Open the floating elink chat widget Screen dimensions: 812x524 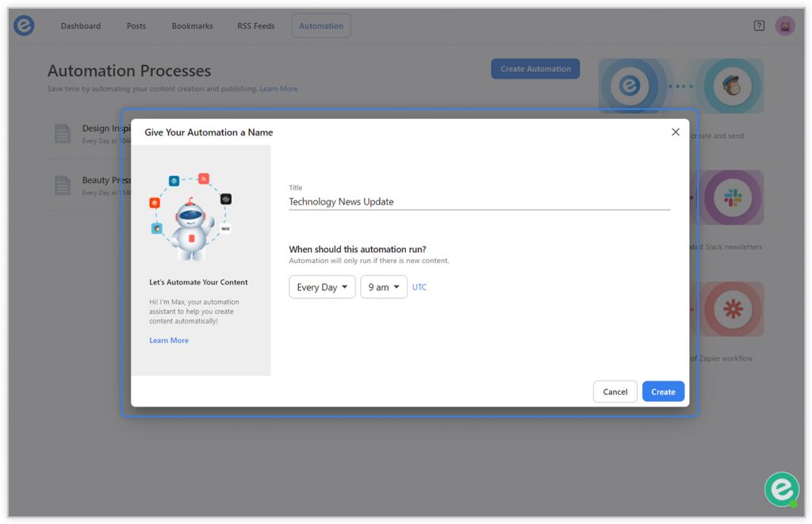point(781,489)
